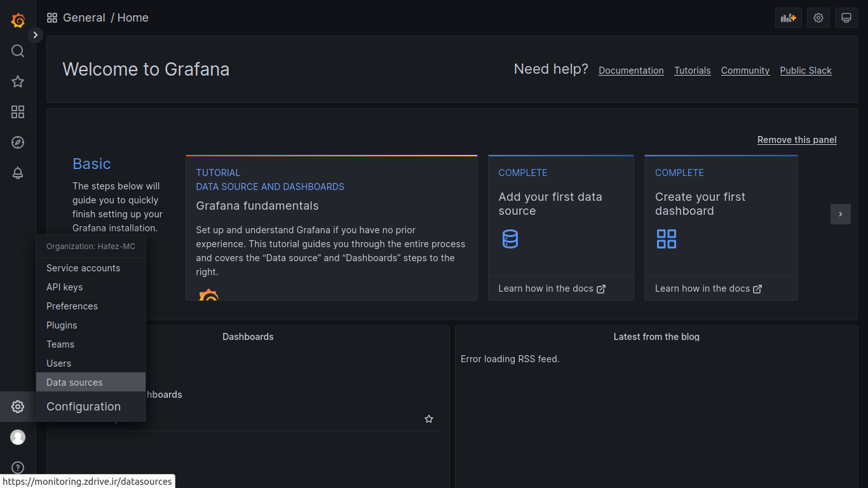The image size is (868, 488).
Task: Show next setup cards with right arrow
Action: pyautogui.click(x=840, y=214)
